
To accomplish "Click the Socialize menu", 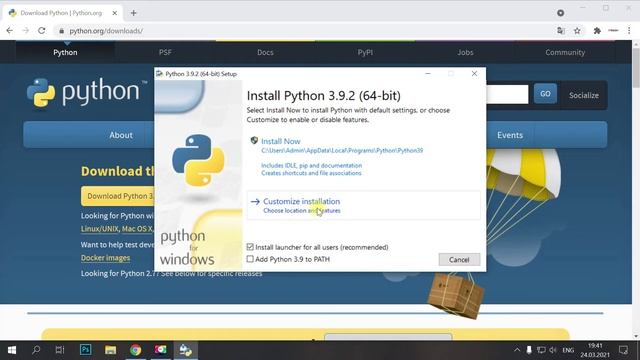I will point(584,95).
